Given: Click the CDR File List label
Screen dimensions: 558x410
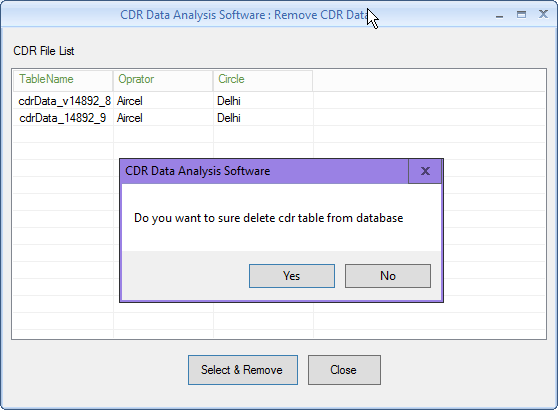Looking at the screenshot, I should (x=44, y=51).
